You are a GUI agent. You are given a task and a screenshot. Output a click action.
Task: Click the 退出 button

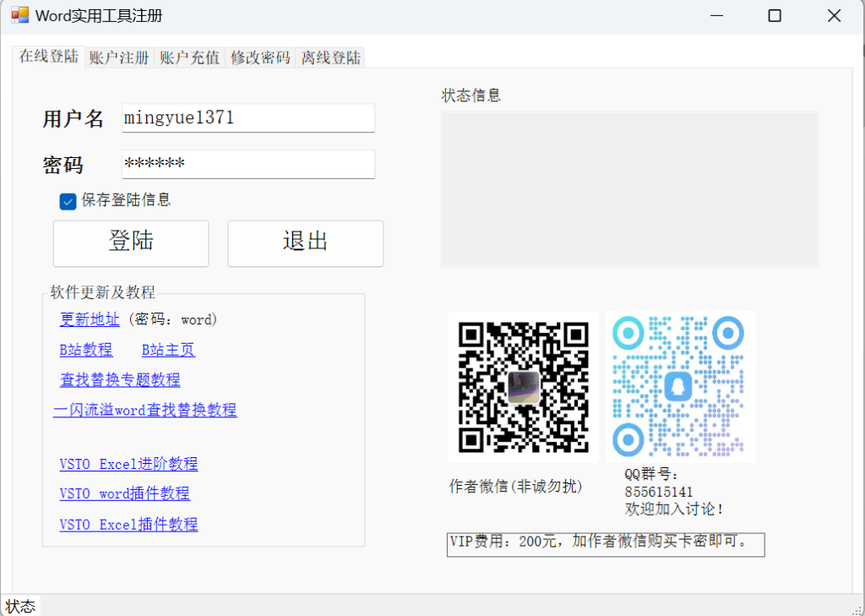click(x=305, y=243)
